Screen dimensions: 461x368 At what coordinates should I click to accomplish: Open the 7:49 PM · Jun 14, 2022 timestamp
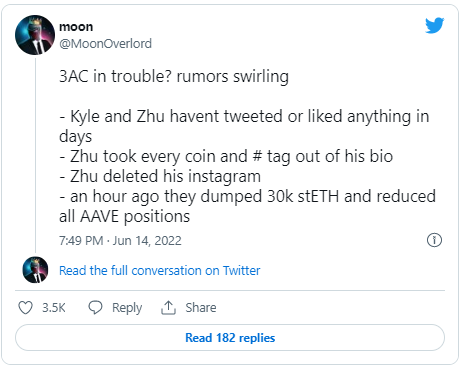(x=120, y=241)
